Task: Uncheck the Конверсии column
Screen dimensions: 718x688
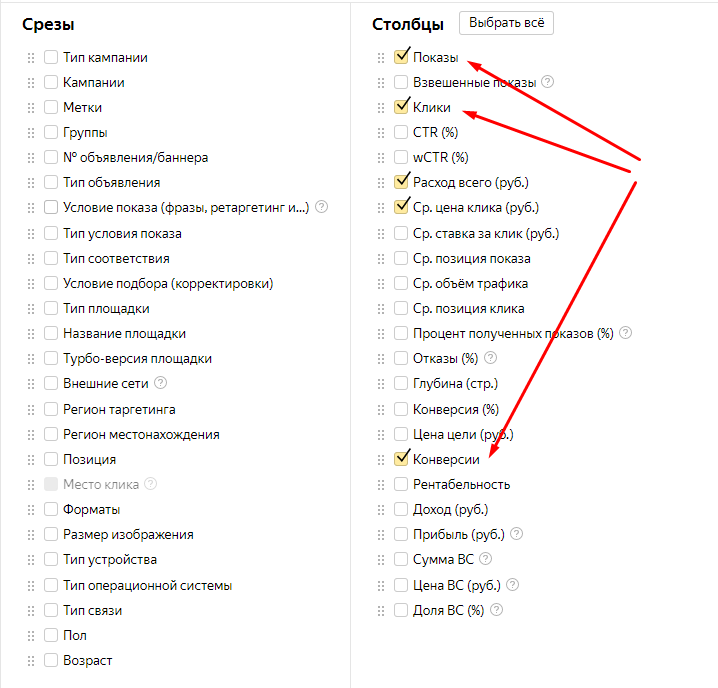Action: (x=401, y=459)
